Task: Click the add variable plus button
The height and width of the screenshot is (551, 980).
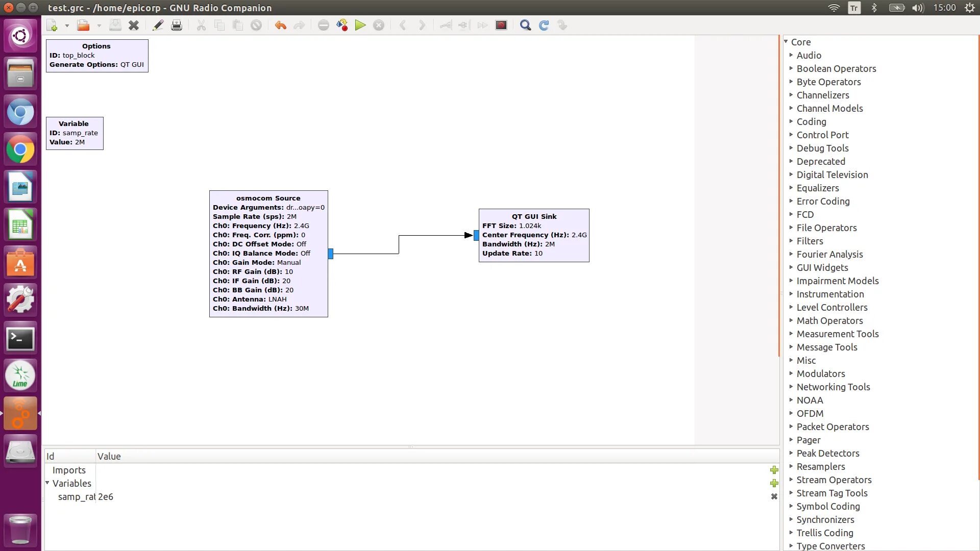Action: coord(774,483)
